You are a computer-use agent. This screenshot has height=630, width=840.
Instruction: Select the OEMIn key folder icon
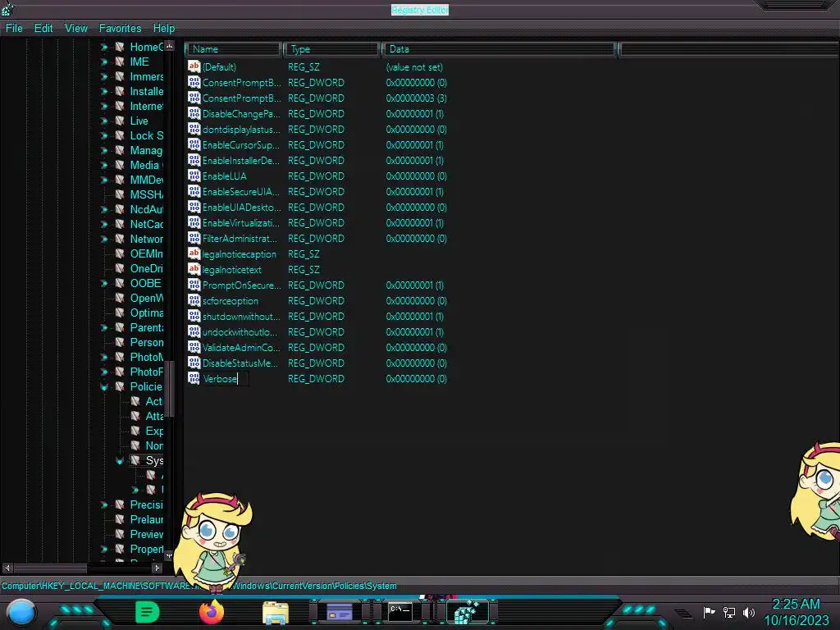click(x=120, y=253)
